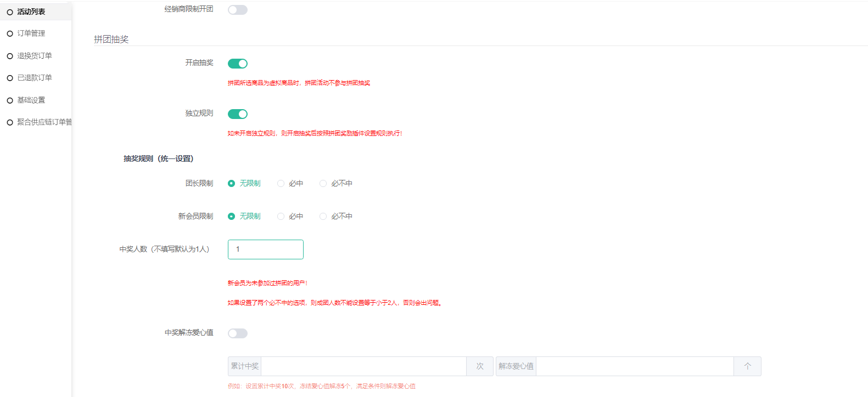Click the 累计中奖 count input field
This screenshot has height=397, width=868.
[363, 366]
